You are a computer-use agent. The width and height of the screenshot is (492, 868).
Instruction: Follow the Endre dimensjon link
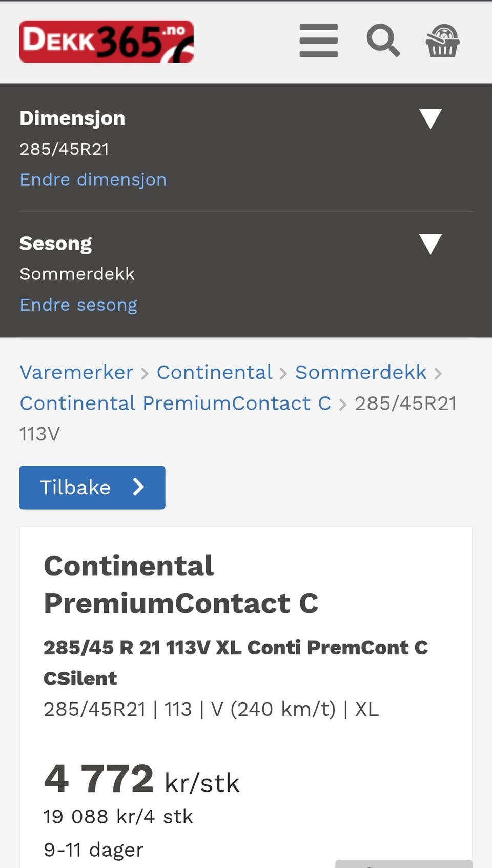(x=93, y=180)
